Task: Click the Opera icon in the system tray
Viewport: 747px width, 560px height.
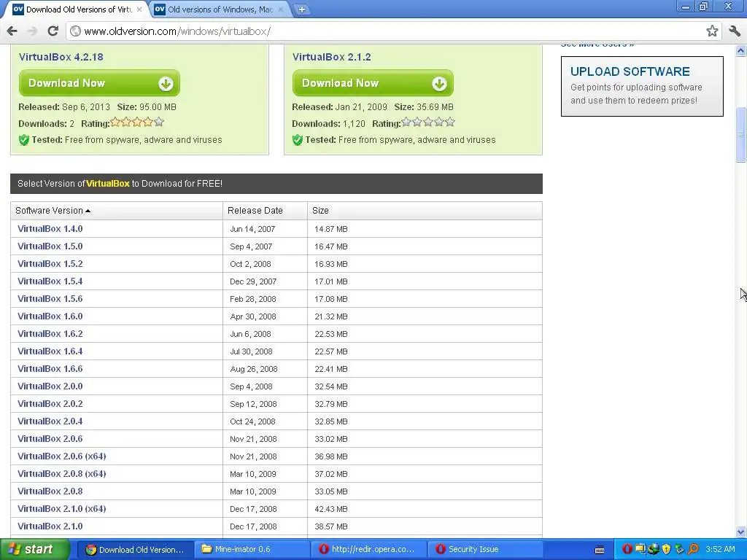Action: (x=627, y=550)
